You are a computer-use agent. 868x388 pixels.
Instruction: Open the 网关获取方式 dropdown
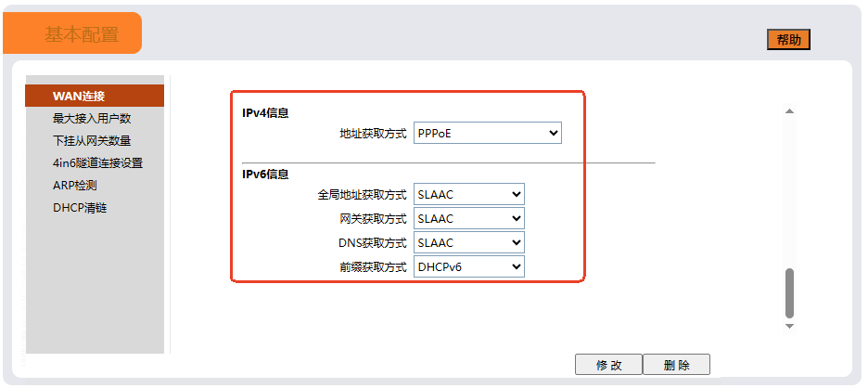pyautogui.click(x=469, y=219)
